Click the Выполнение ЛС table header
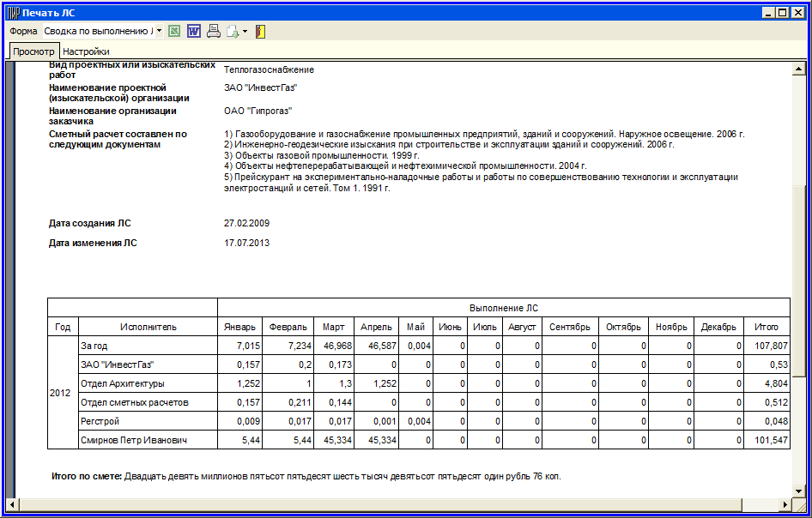This screenshot has width=812, height=518. pos(504,308)
